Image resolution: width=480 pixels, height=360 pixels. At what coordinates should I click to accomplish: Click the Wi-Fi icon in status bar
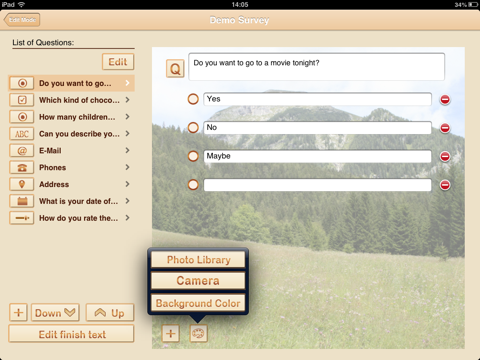pyautogui.click(x=21, y=5)
